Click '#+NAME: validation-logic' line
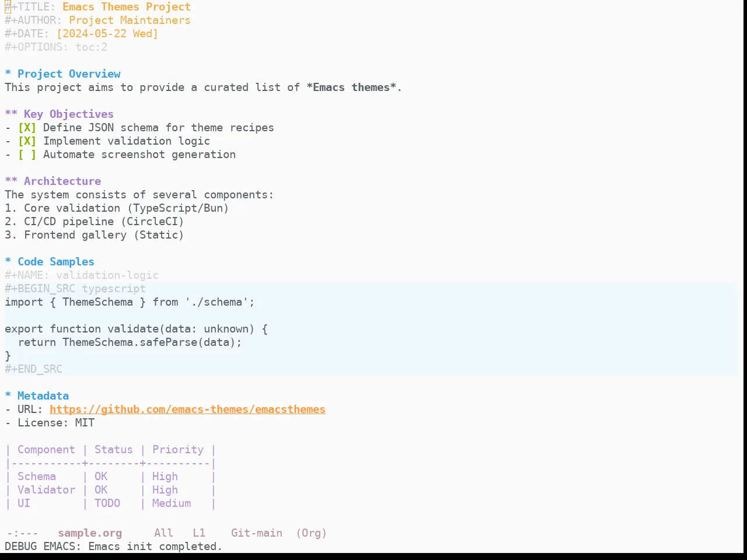Screen dimensions: 747x560 (82, 275)
